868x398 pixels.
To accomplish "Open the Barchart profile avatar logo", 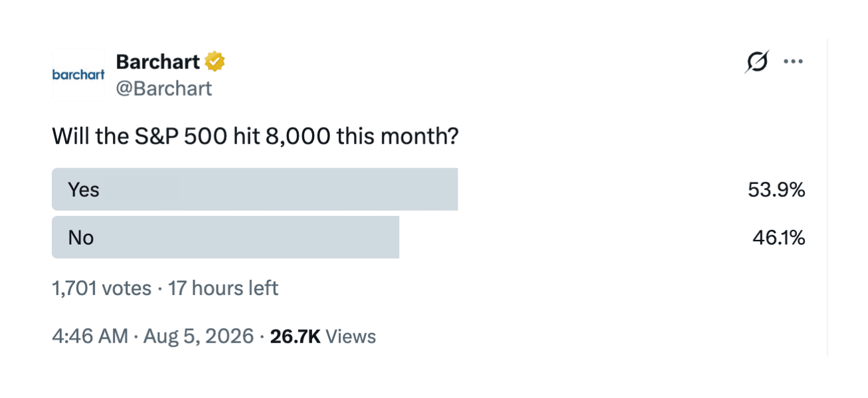I will click(x=78, y=74).
